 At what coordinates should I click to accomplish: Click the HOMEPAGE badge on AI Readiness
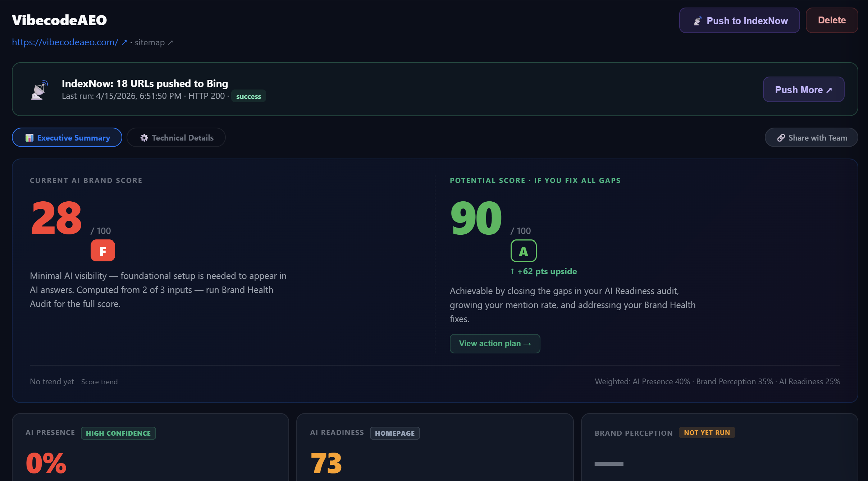(395, 433)
